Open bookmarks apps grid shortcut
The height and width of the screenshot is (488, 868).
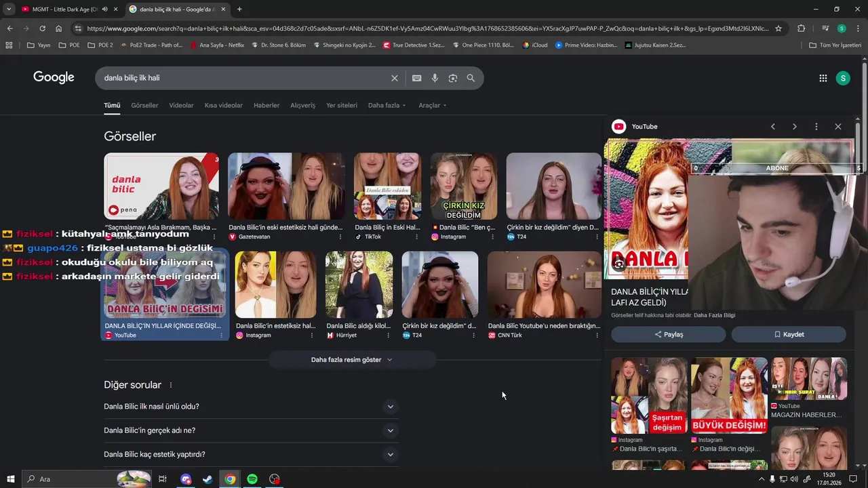tap(9, 45)
